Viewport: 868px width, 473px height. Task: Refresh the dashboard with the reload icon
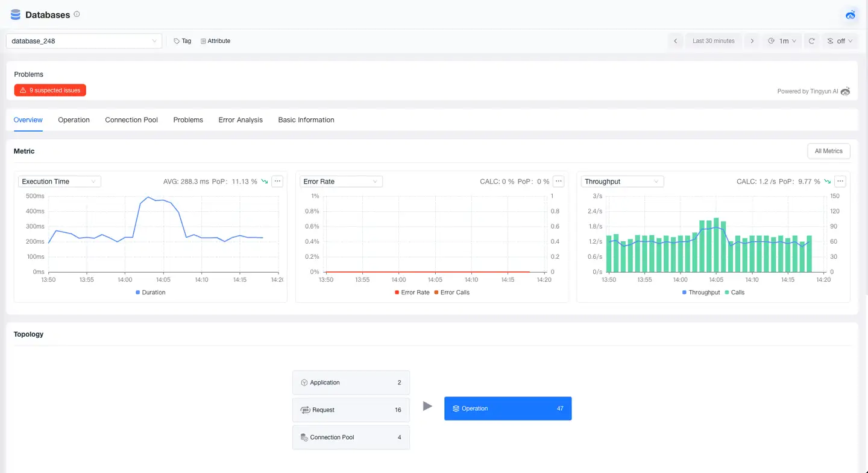812,40
